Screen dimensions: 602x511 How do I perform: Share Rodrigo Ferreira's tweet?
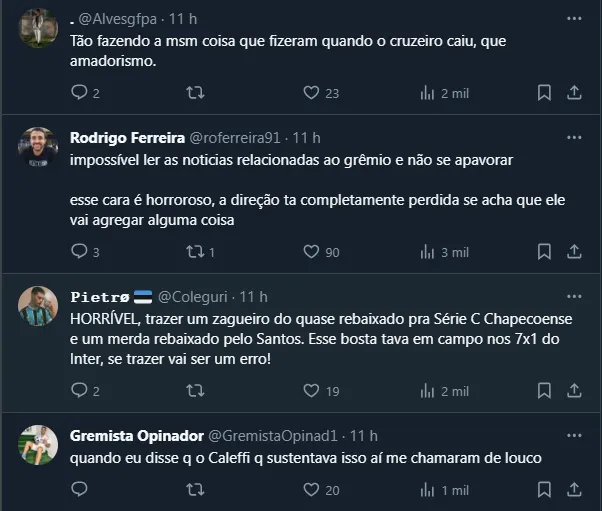point(575,252)
